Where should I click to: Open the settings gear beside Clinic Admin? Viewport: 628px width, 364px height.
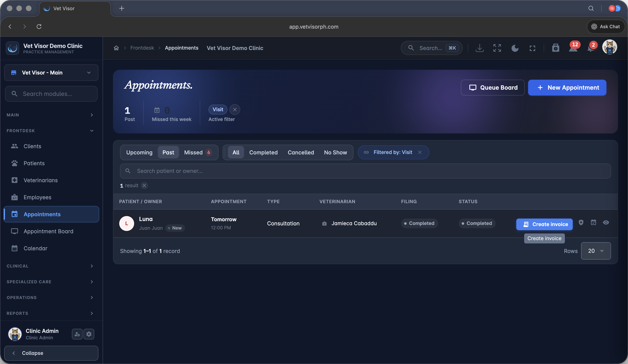pyautogui.click(x=89, y=334)
